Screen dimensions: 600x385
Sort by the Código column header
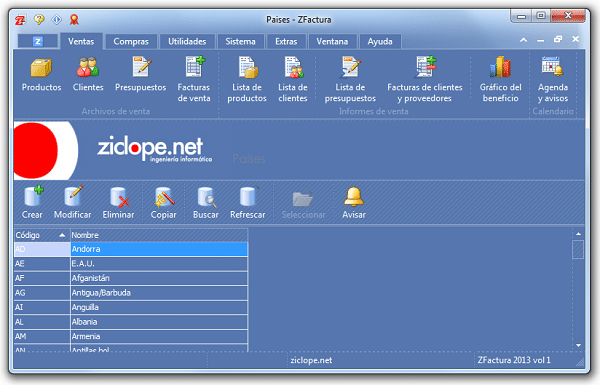(x=42, y=235)
